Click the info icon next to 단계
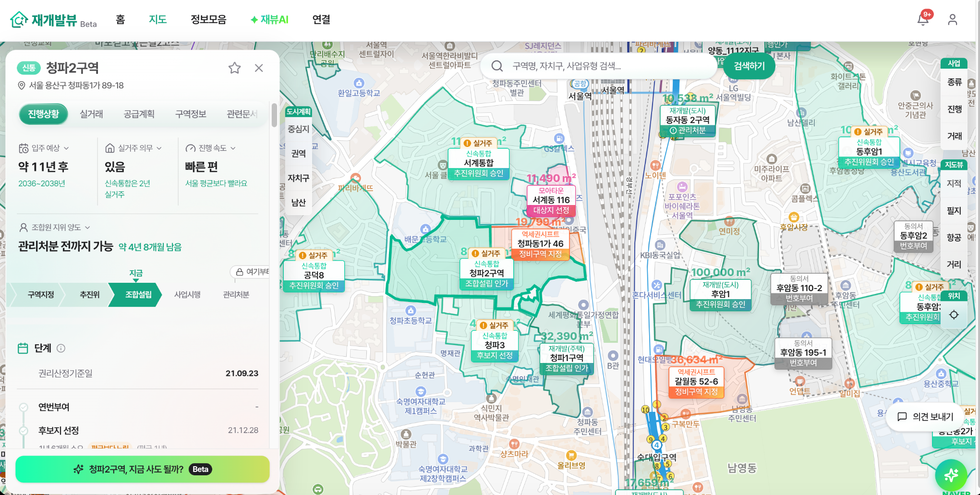 click(x=61, y=348)
